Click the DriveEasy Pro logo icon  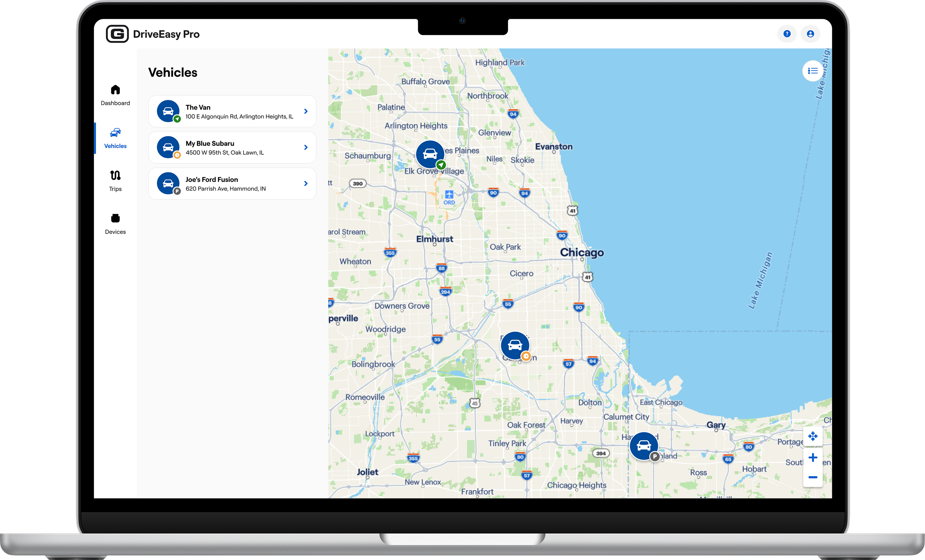click(117, 34)
